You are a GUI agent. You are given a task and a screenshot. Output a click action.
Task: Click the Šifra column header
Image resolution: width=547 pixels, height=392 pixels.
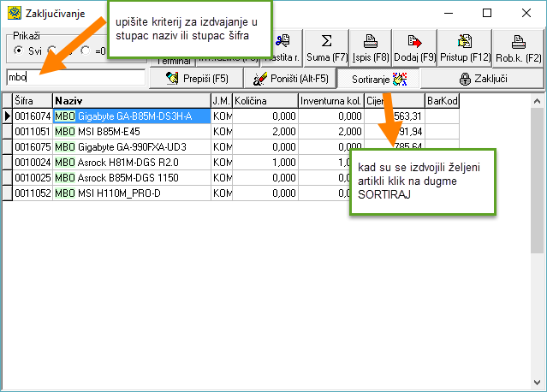click(32, 101)
